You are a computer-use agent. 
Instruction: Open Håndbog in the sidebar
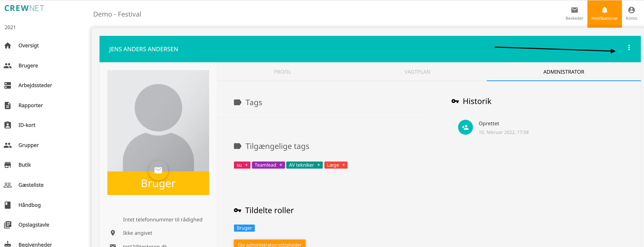[29, 205]
